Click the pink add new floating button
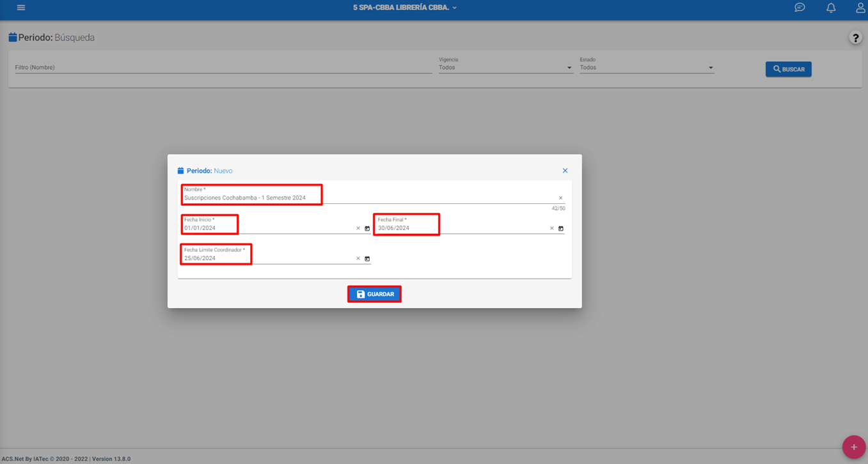868x464 pixels. pyautogui.click(x=853, y=447)
